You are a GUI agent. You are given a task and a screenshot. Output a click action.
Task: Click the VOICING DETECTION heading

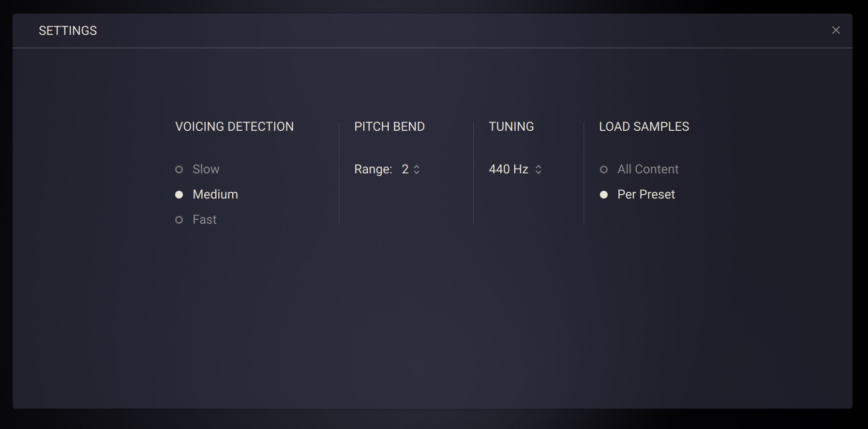click(234, 127)
